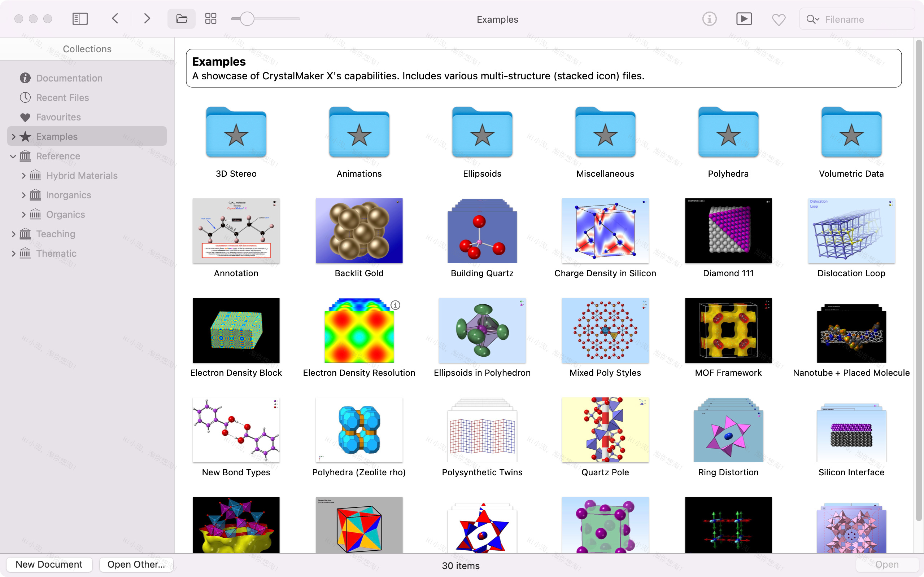
Task: Select the Organics reference library
Action: pos(65,214)
